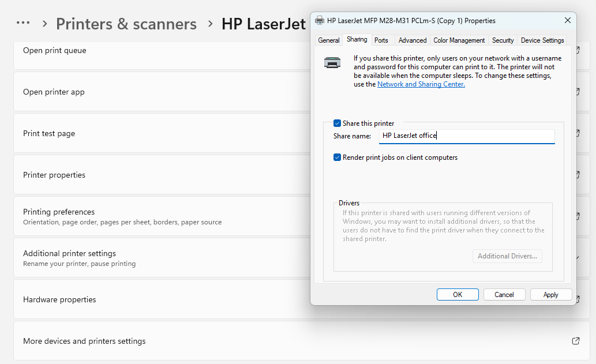Open the Advanced tab

413,40
